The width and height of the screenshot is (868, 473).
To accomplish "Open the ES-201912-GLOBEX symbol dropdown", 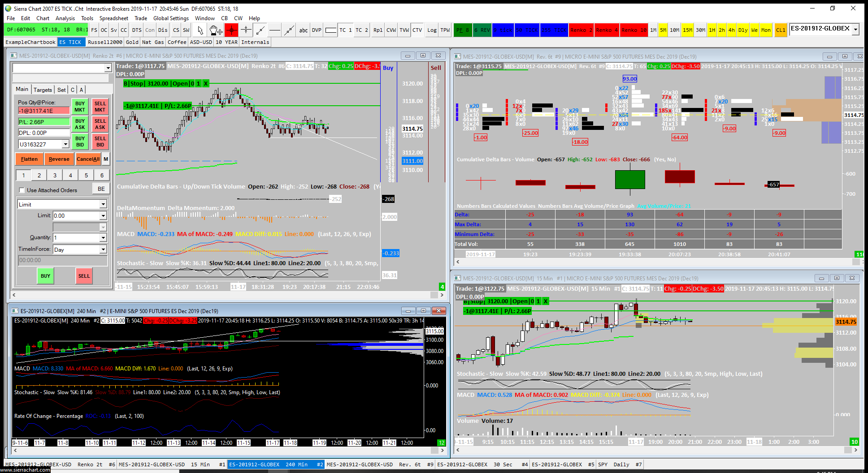I will (855, 29).
